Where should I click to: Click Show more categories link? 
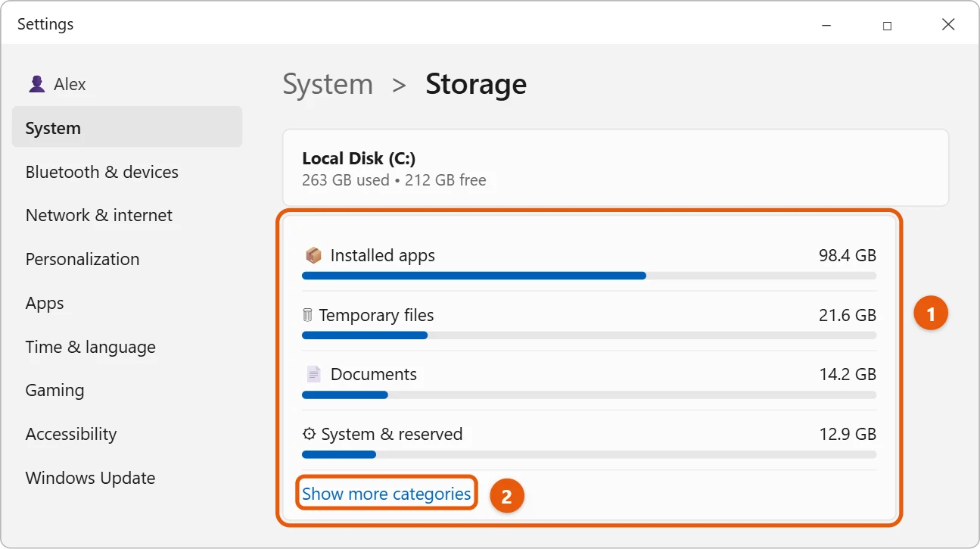pyautogui.click(x=386, y=494)
